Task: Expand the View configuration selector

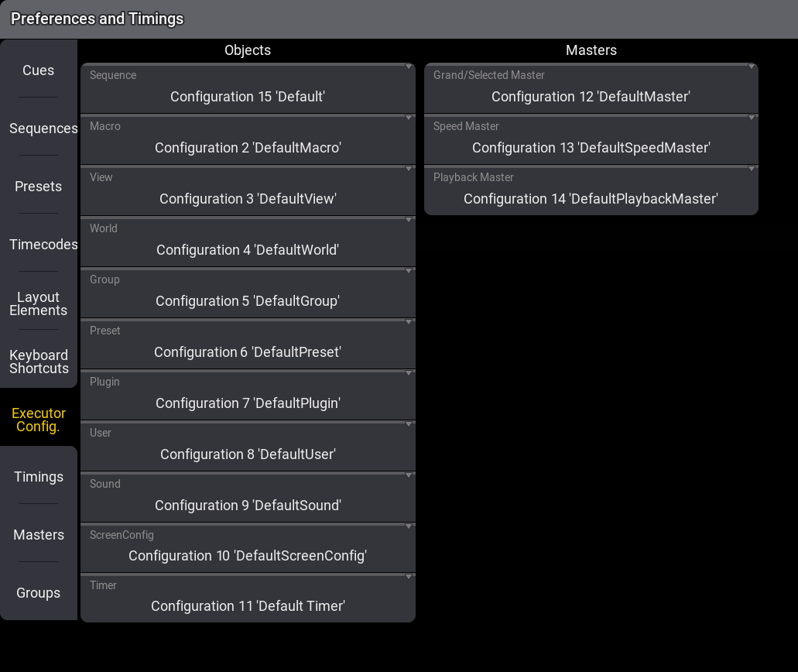Action: coord(248,190)
